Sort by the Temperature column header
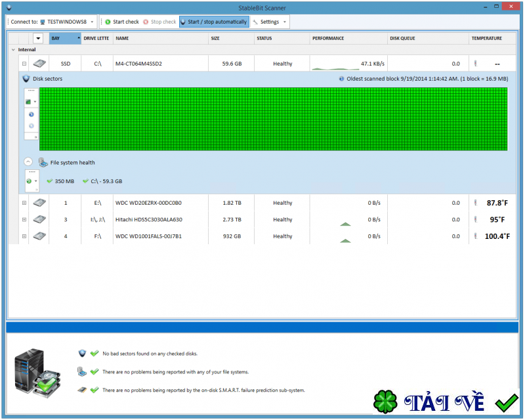Image resolution: width=525 pixels, height=420 pixels. (486, 38)
